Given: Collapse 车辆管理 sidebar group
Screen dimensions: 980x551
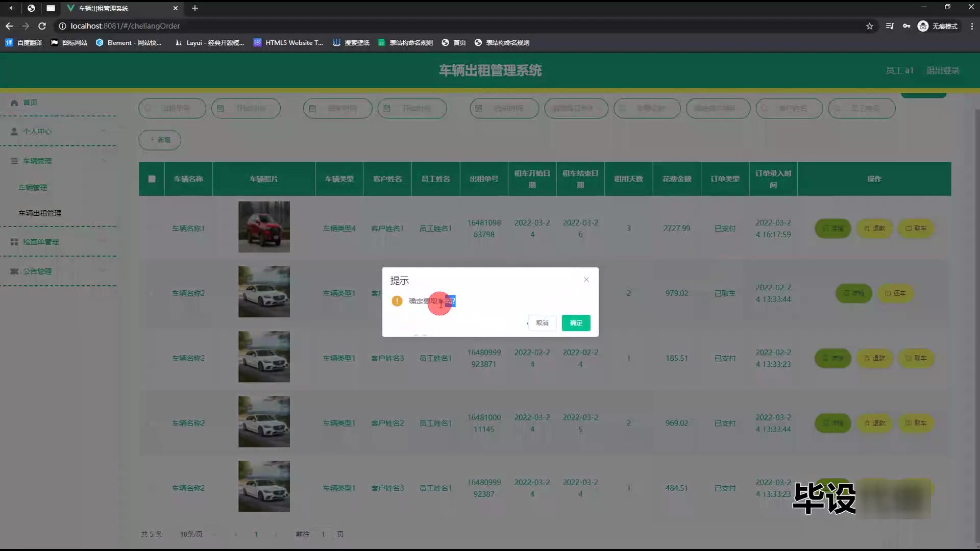Looking at the screenshot, I should tap(59, 161).
